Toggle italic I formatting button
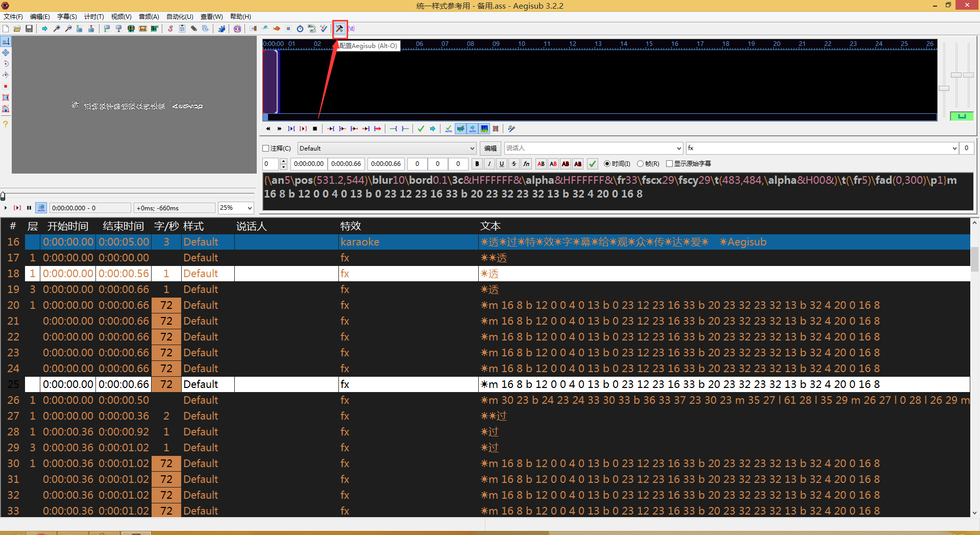Viewport: 980px width, 535px height. [489, 164]
